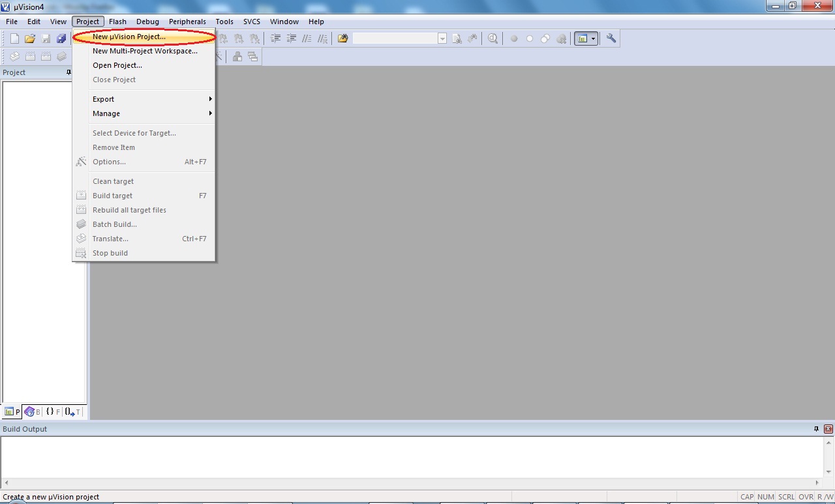Click the SCRL indicator in status bar
This screenshot has width=835, height=504.
pos(786,497)
